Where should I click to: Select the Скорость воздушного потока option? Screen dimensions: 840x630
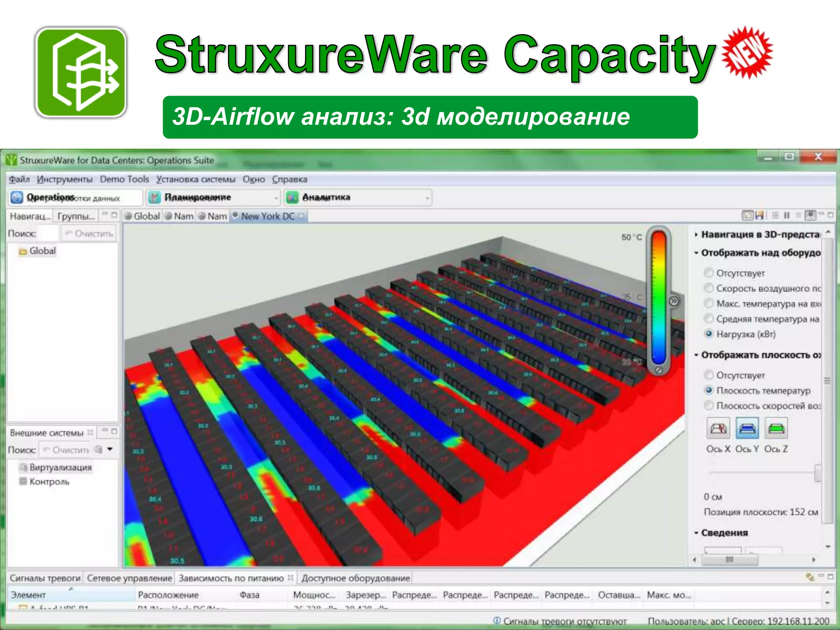point(709,288)
